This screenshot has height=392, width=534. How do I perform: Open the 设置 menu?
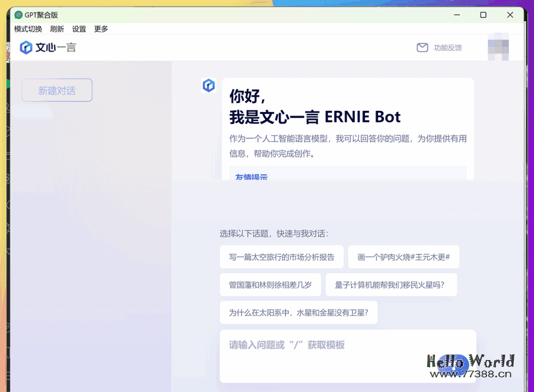[x=79, y=29]
